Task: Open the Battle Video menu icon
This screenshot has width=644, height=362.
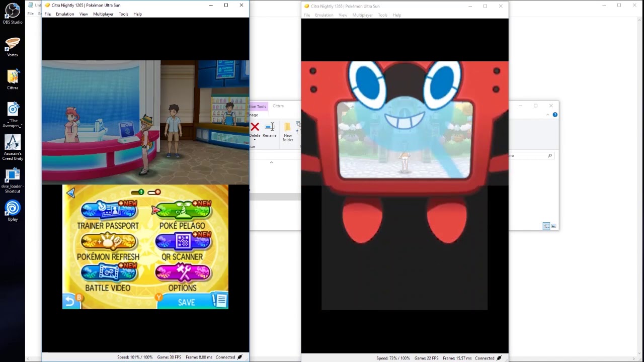Action: tap(109, 273)
